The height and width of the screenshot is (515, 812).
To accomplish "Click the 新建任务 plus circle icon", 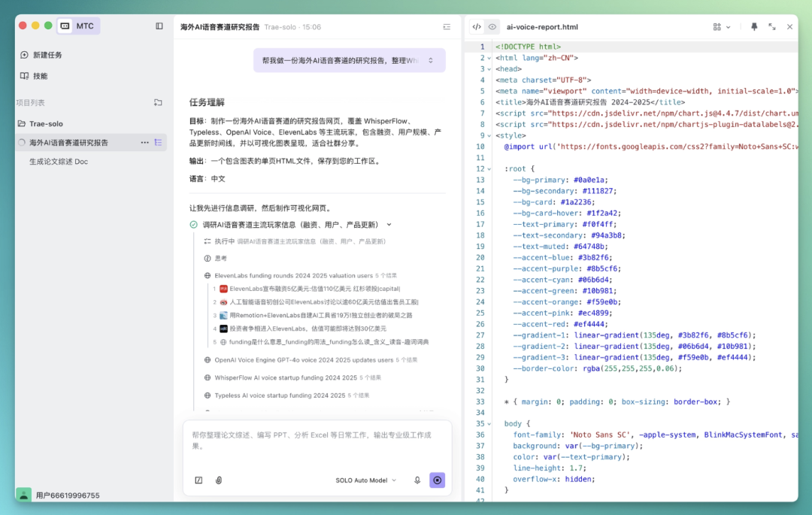I will [x=24, y=55].
